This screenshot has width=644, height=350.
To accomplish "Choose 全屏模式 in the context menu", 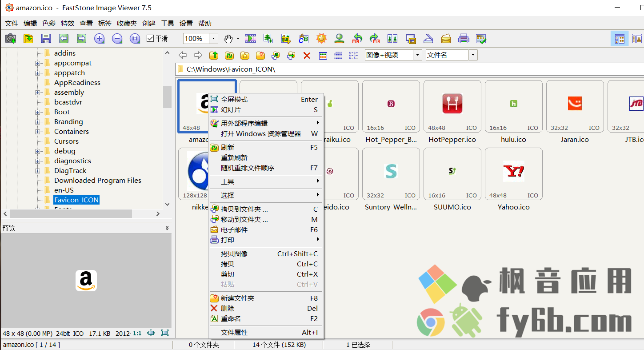I will coord(266,100).
